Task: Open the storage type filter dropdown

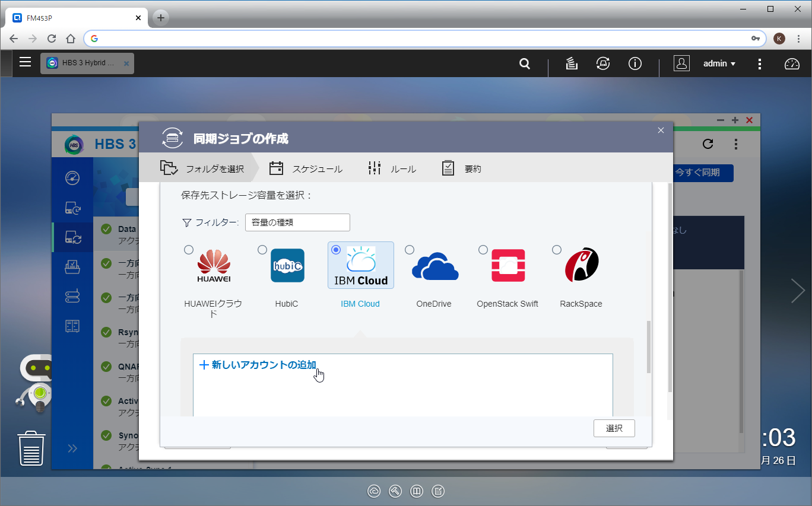Action: click(297, 222)
